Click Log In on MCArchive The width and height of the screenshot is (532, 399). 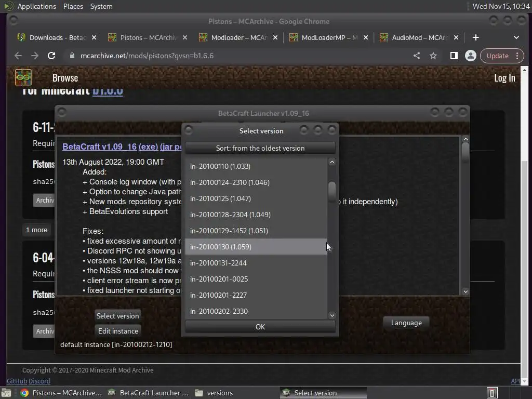click(504, 78)
